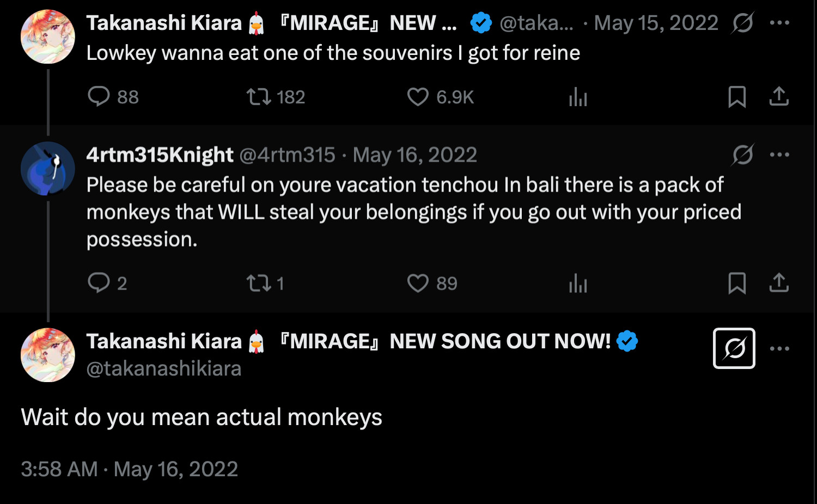Open more options on May 15 tweet
Viewport: 817px width, 504px height.
779,23
